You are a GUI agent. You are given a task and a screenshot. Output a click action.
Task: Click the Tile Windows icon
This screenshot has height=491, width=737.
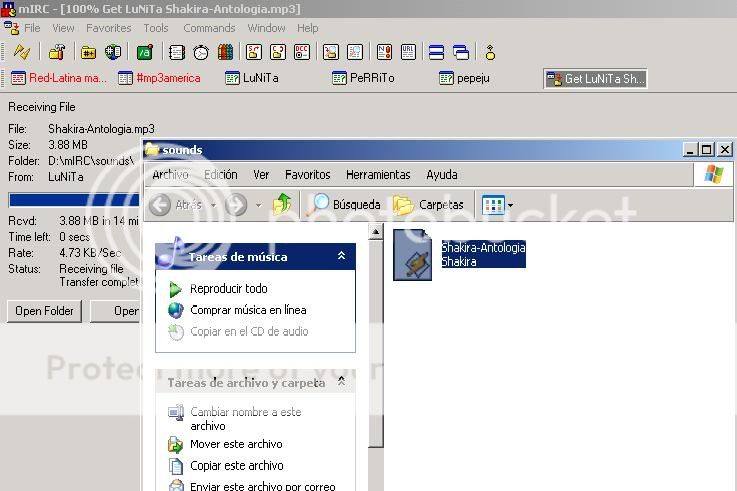437,52
